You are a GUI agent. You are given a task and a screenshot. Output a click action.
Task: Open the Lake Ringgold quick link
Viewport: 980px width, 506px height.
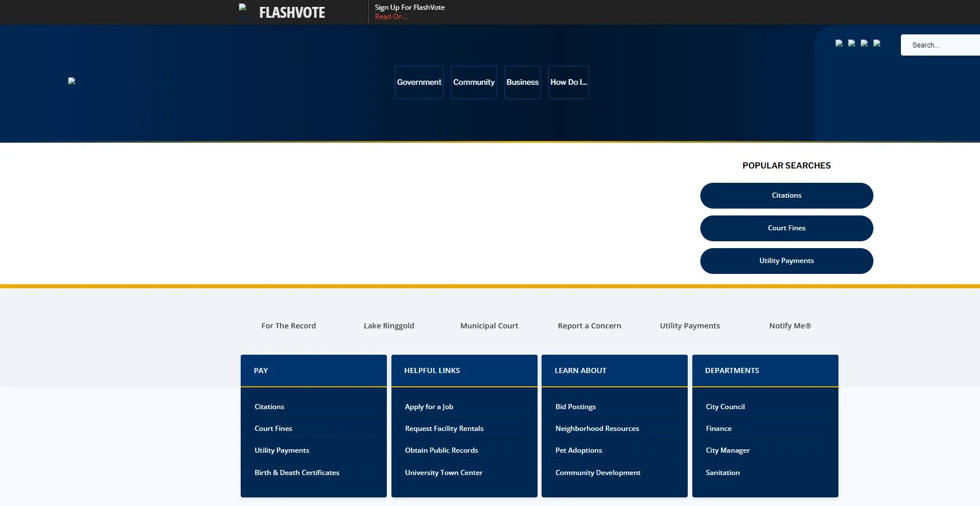(389, 325)
